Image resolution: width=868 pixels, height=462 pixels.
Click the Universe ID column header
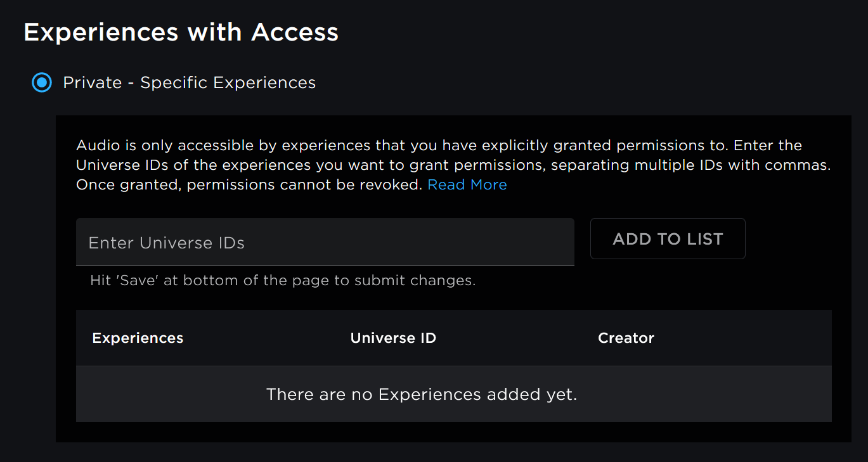tap(393, 338)
